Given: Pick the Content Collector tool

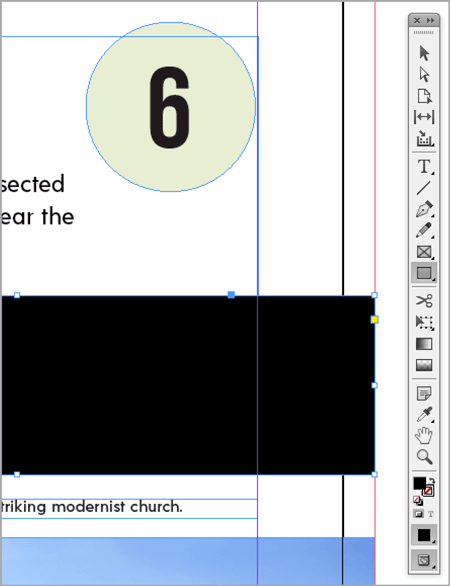Looking at the screenshot, I should click(x=424, y=138).
